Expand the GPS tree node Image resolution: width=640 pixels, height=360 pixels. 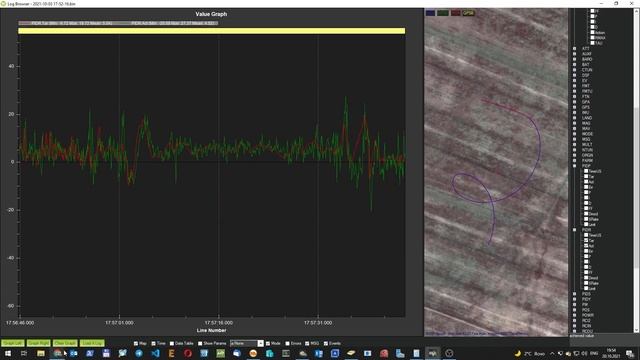[x=575, y=107]
